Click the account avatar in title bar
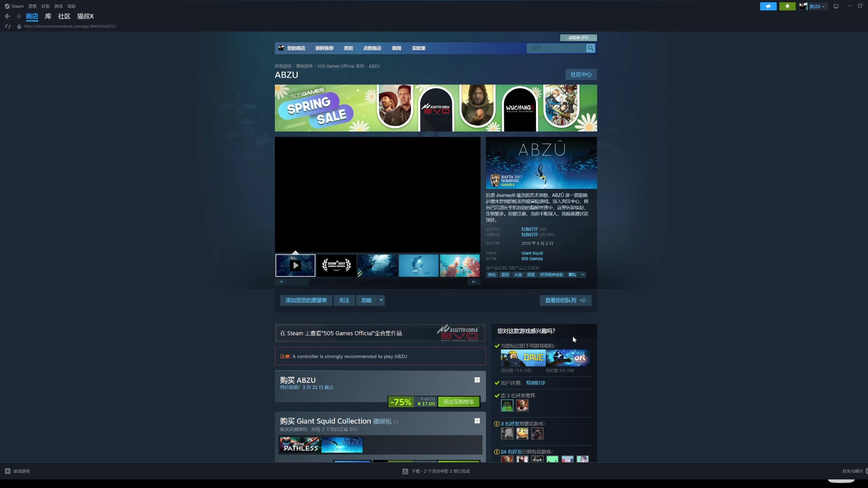 click(803, 6)
